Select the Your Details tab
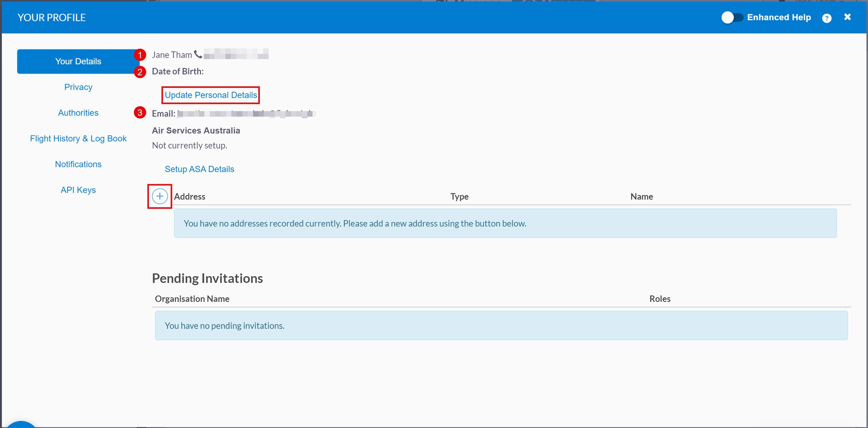Screen dimensions: 868x428 pyautogui.click(x=78, y=61)
